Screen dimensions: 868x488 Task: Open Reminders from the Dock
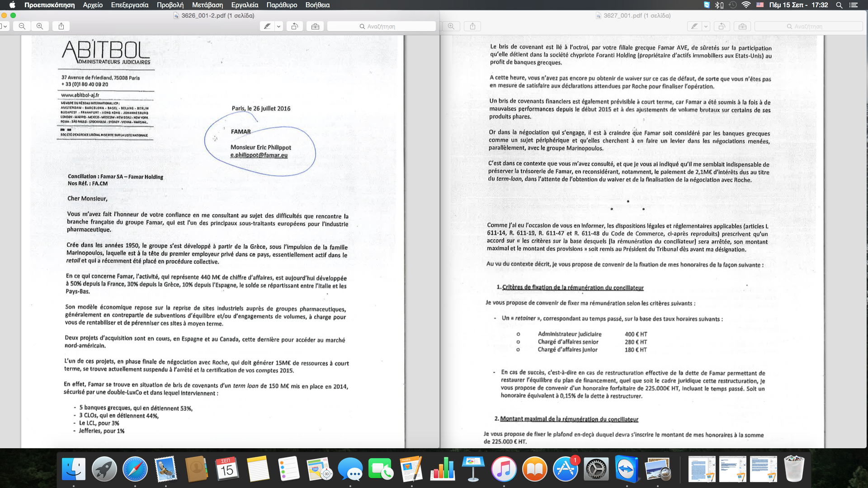pos(288,469)
